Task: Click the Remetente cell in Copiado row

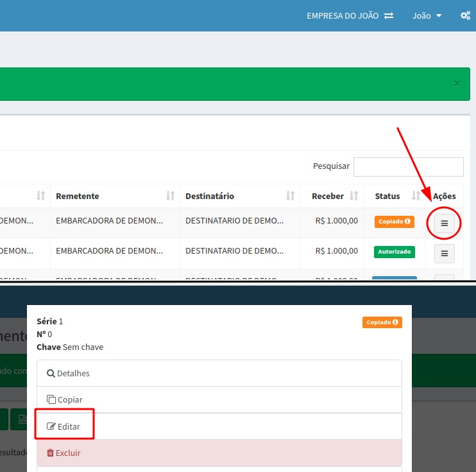Action: click(x=109, y=220)
